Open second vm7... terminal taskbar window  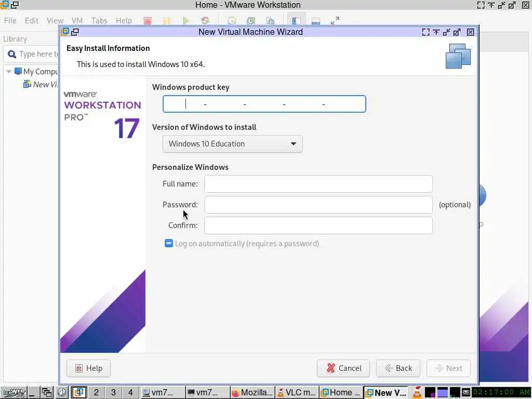click(208, 393)
